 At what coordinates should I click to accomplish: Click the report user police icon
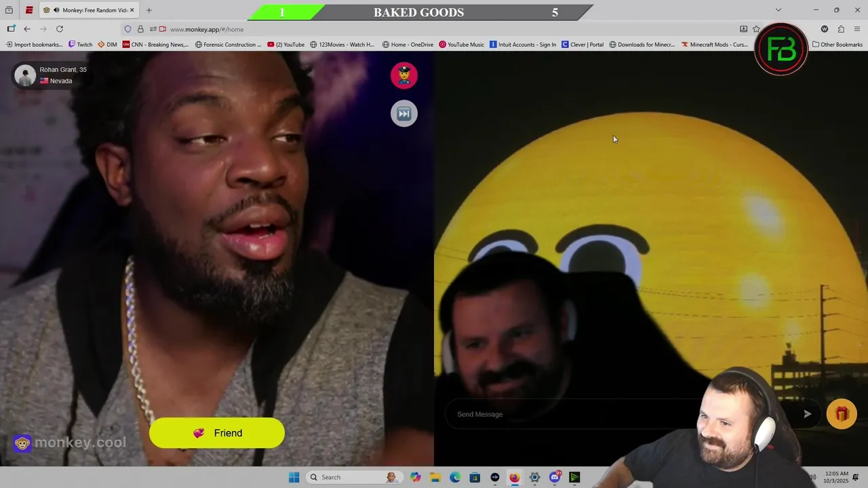pyautogui.click(x=403, y=75)
